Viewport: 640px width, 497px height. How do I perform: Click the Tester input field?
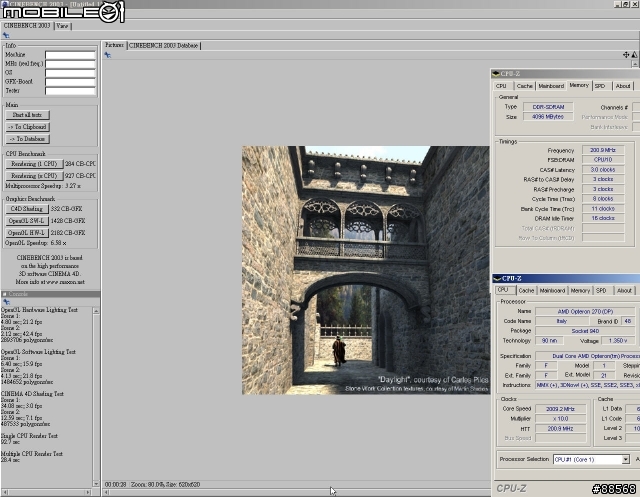[x=70, y=91]
